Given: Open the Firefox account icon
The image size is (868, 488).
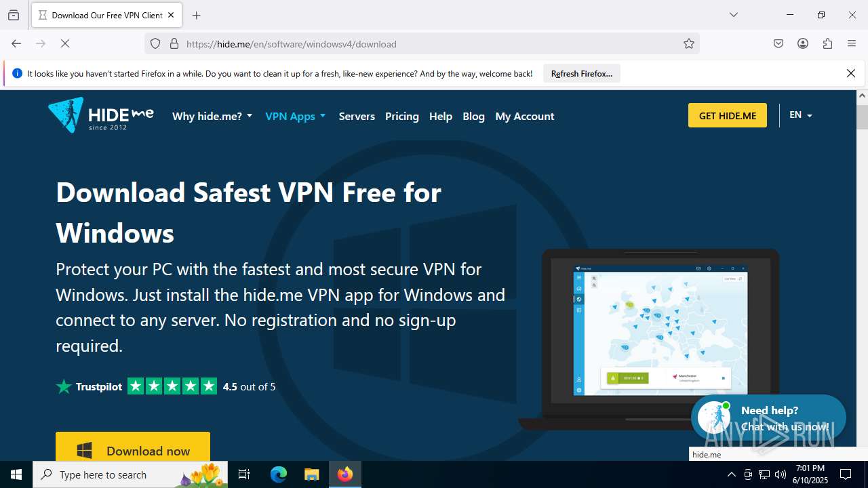Looking at the screenshot, I should point(803,43).
